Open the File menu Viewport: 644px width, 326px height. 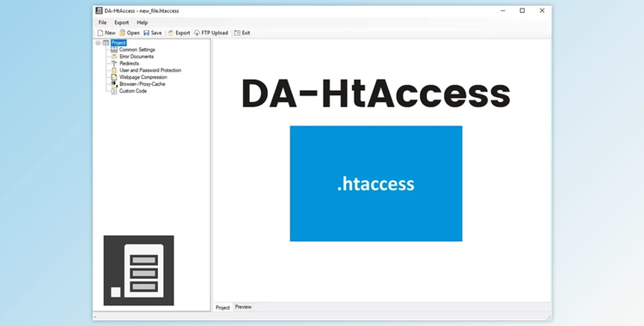click(102, 22)
